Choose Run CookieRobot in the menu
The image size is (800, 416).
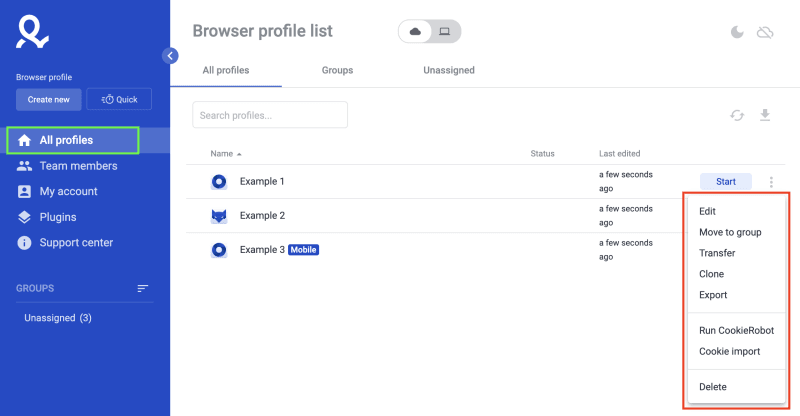(x=736, y=330)
